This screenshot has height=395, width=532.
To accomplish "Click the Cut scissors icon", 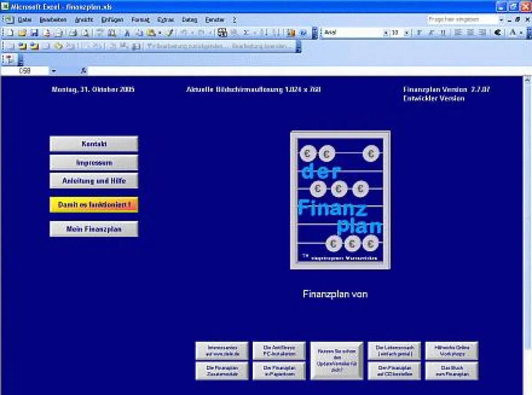I will (127, 33).
